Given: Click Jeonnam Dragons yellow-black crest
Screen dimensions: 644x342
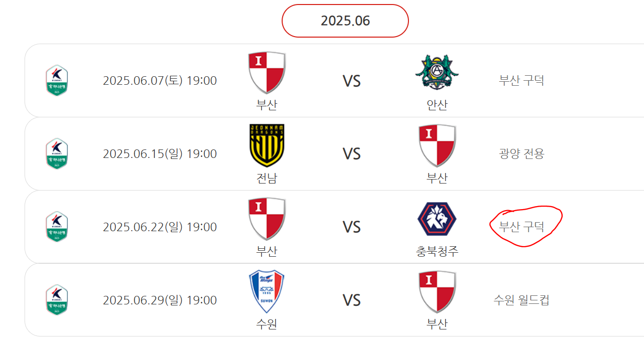Looking at the screenshot, I should tap(267, 145).
